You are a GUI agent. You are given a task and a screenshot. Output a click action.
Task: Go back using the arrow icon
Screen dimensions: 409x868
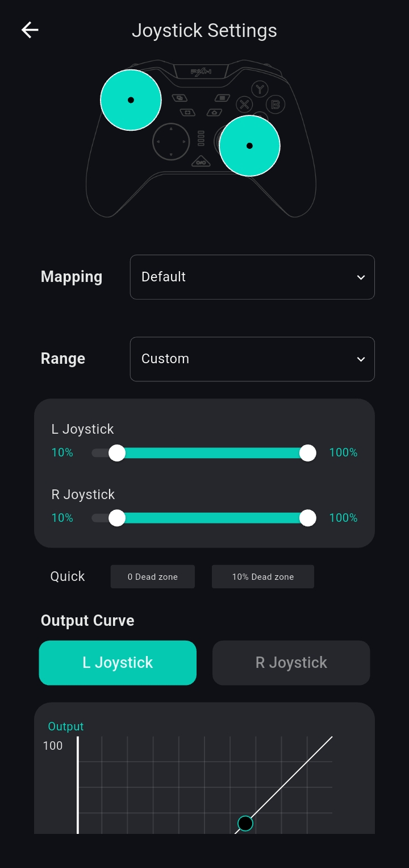pyautogui.click(x=30, y=30)
